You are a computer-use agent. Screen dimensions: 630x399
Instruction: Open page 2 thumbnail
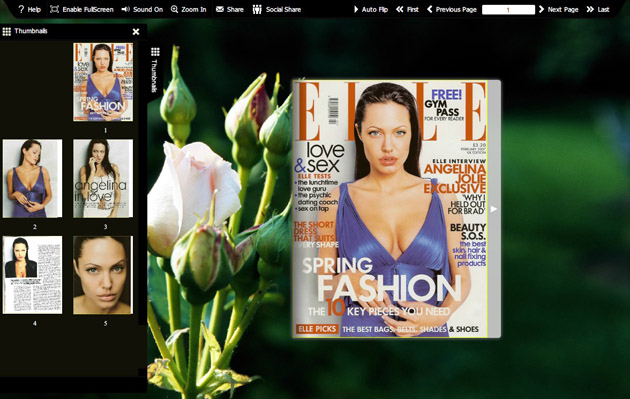33,178
